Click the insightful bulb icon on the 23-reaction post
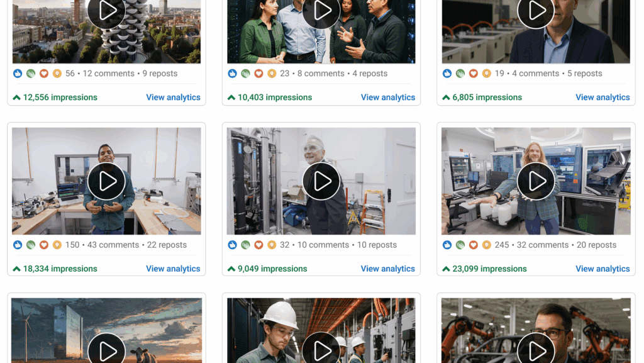Image resolution: width=644 pixels, height=363 pixels. (x=272, y=74)
